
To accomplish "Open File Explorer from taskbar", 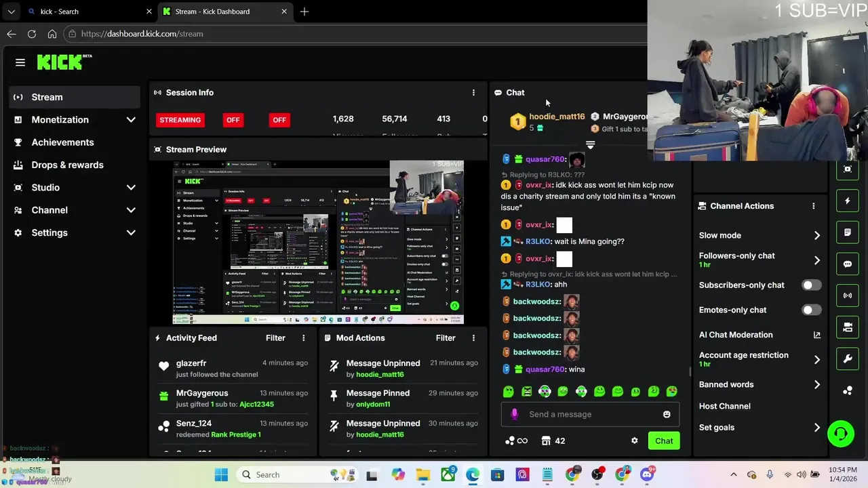I will click(423, 474).
